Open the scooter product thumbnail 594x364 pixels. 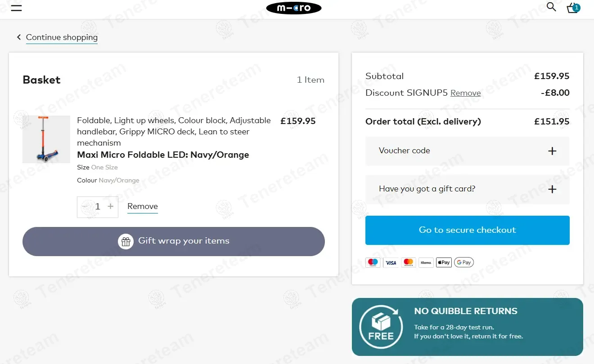46,139
